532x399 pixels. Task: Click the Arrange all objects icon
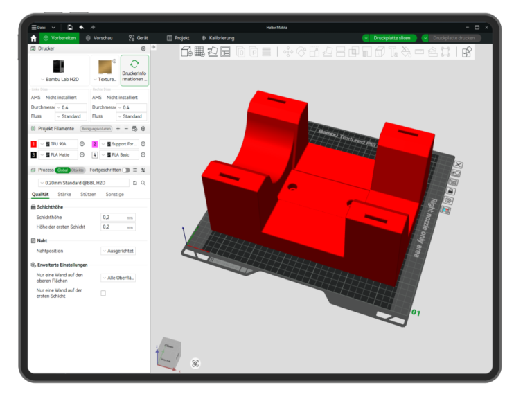point(225,52)
